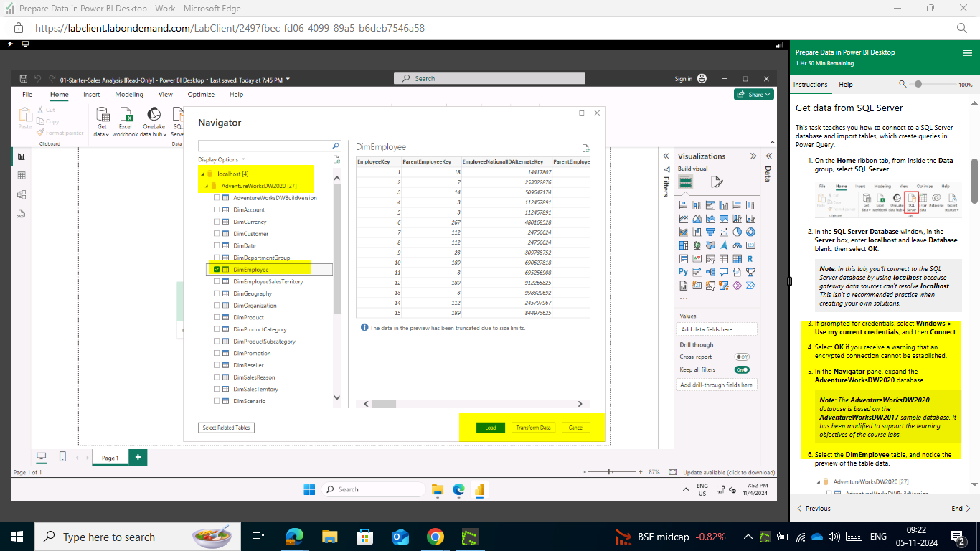Turn on the Cross-report toggle
The image size is (980, 551).
[742, 357]
